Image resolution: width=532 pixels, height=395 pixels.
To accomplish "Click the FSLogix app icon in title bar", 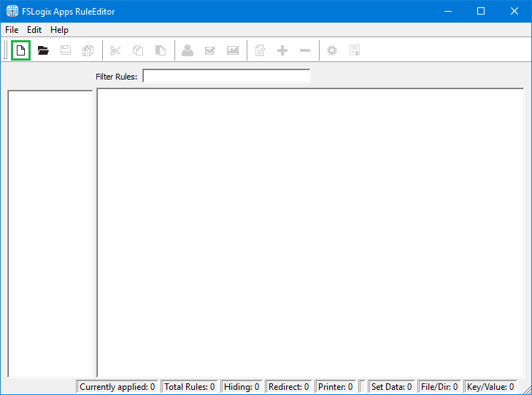I will (x=12, y=11).
